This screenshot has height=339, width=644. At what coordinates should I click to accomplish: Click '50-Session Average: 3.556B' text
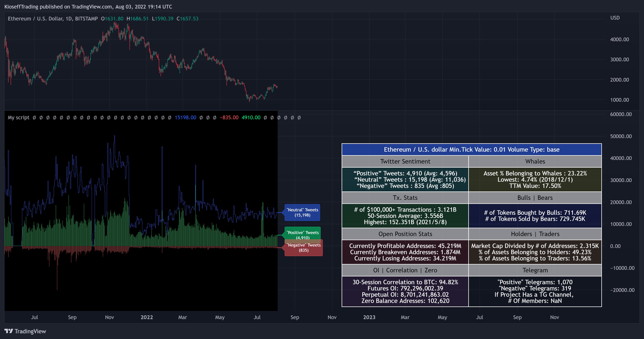(405, 216)
